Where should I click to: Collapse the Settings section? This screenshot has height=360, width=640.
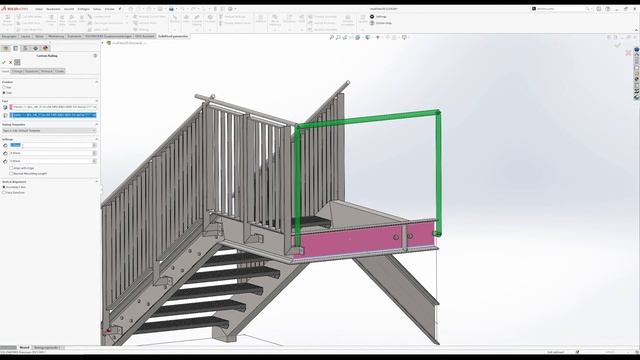point(97,139)
